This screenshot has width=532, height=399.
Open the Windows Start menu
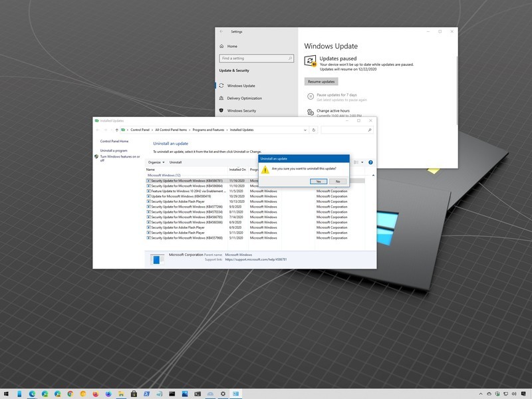tap(6, 394)
